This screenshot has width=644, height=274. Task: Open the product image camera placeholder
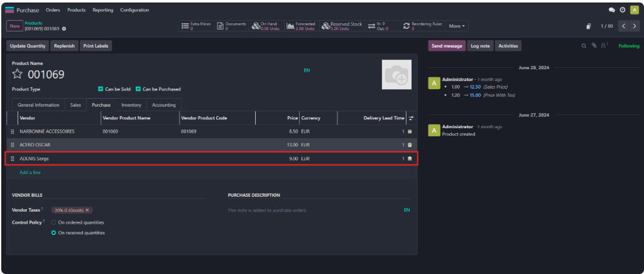(396, 75)
